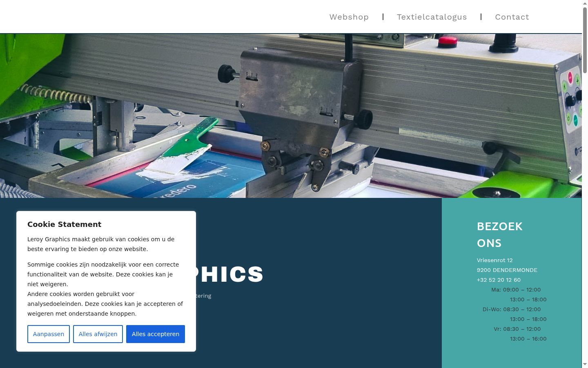The height and width of the screenshot is (368, 588).
Task: Click the address line Vriesenrot 12
Action: [494, 260]
